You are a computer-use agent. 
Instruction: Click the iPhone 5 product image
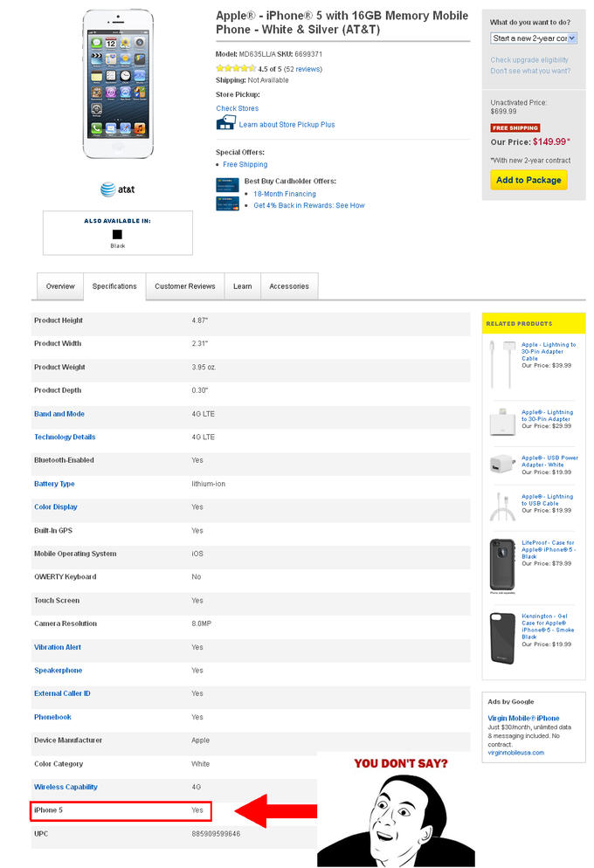tap(118, 84)
